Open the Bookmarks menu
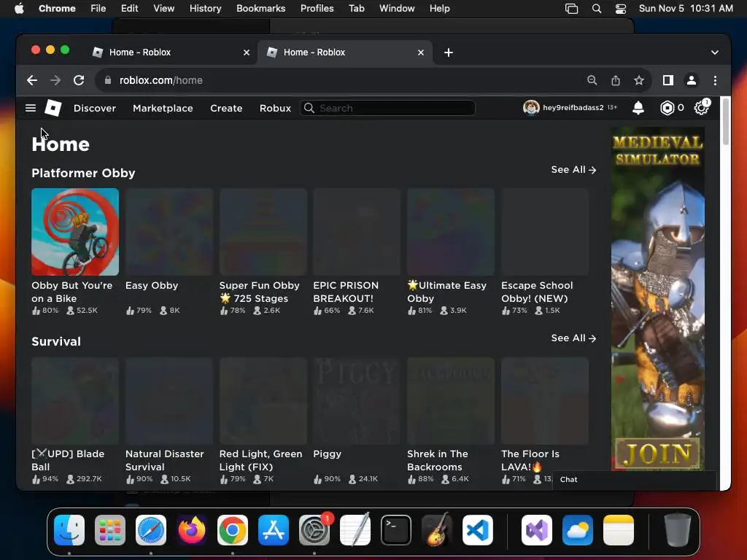This screenshot has width=747, height=560. [260, 9]
